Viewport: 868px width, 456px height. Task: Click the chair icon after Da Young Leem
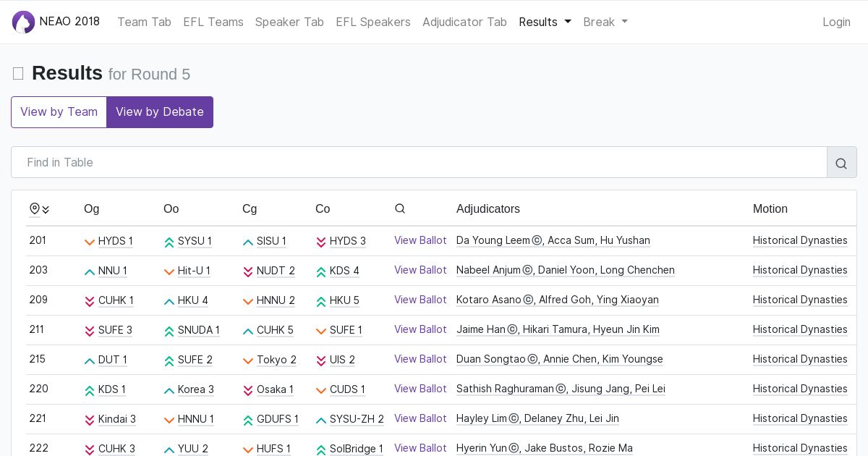537,241
